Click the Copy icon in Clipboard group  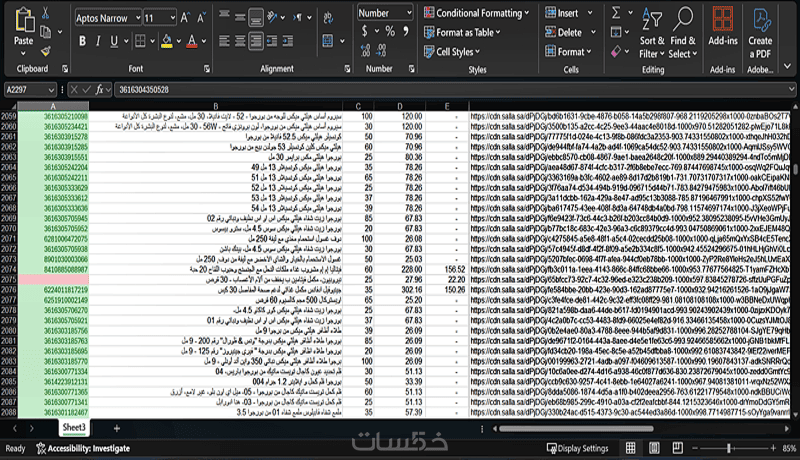coord(45,32)
